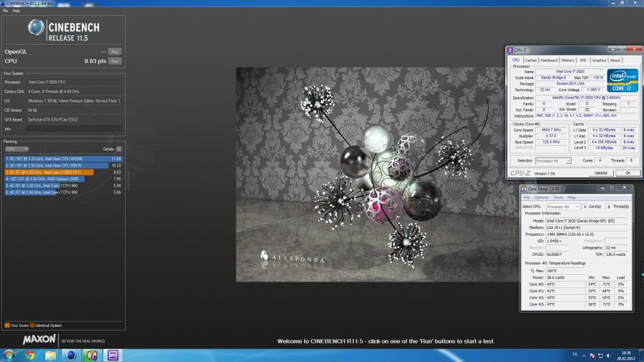Open Core Temp Tools menu
This screenshot has height=362, width=644.
[558, 197]
